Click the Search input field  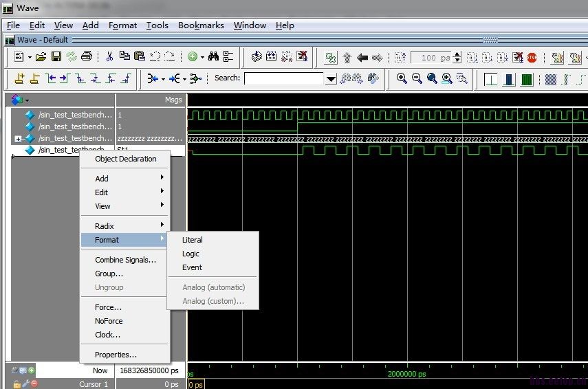point(284,79)
